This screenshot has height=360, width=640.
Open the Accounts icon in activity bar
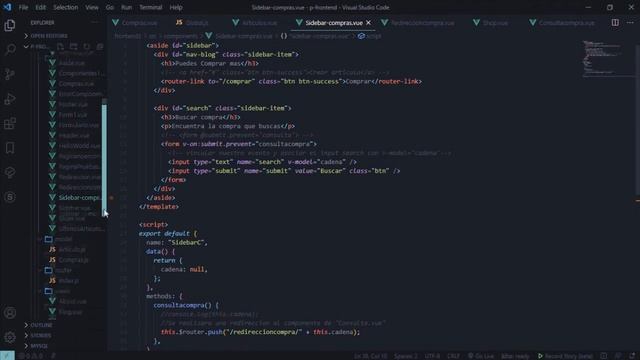[x=9, y=313]
